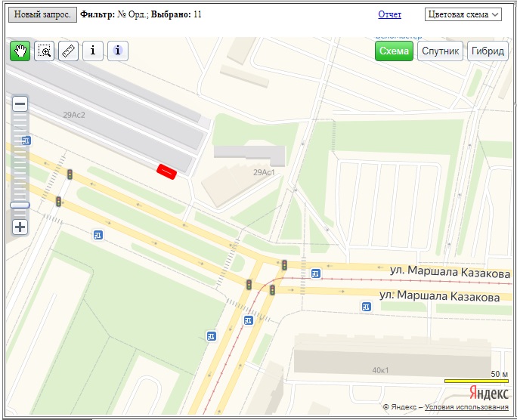The image size is (517, 420).
Task: Choose the ruler distance measurement tool
Action: pyautogui.click(x=68, y=51)
